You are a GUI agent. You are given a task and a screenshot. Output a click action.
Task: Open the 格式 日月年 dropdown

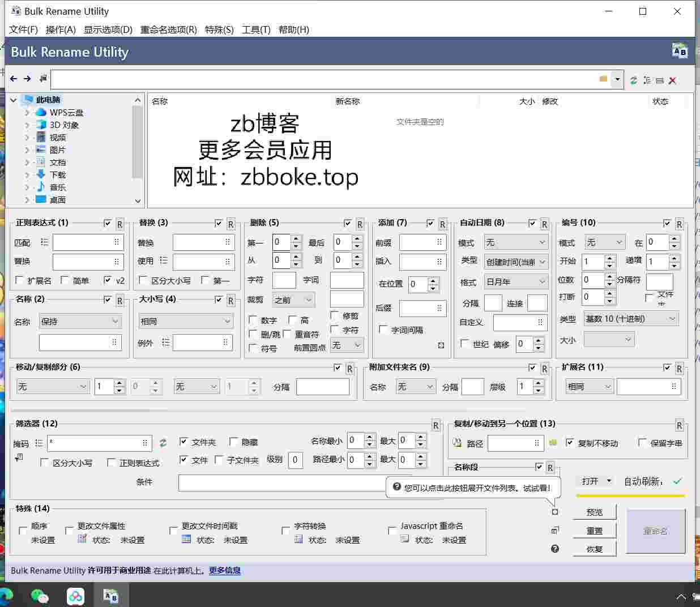point(516,281)
